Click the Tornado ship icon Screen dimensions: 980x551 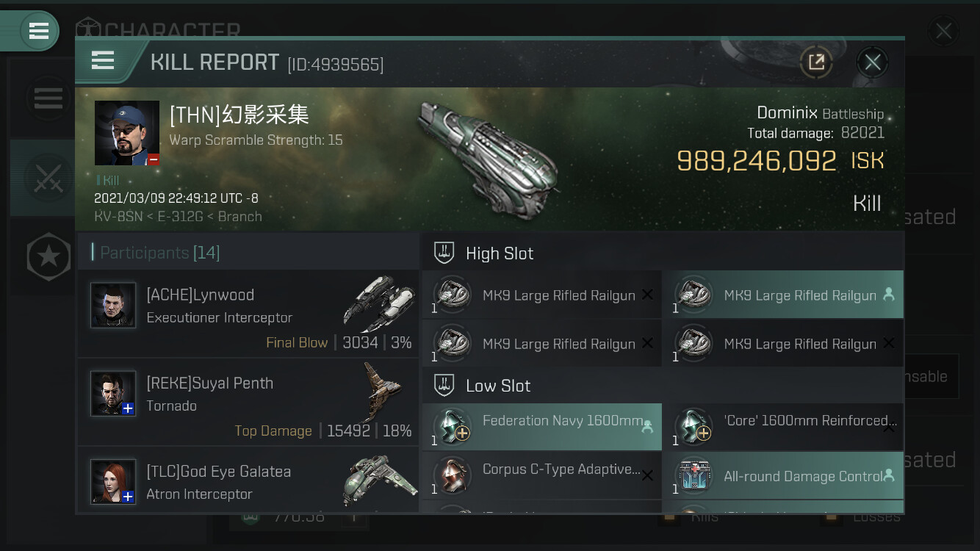[382, 392]
